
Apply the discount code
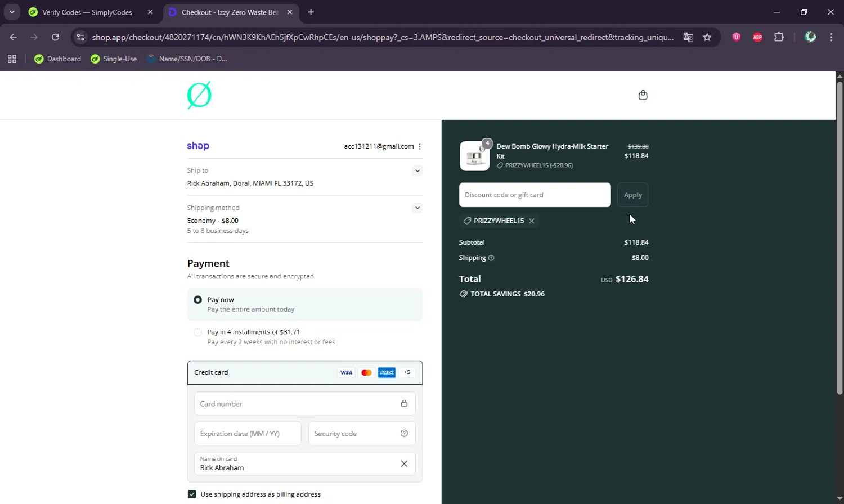click(x=632, y=195)
